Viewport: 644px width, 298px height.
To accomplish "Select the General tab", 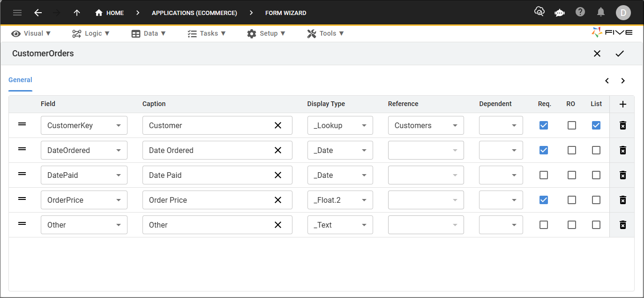I will [x=20, y=80].
